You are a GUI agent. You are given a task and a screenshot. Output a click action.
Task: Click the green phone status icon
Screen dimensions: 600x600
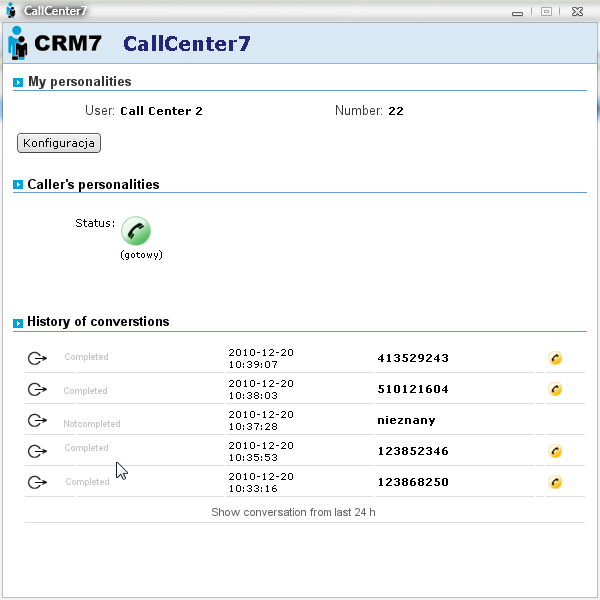click(x=136, y=231)
